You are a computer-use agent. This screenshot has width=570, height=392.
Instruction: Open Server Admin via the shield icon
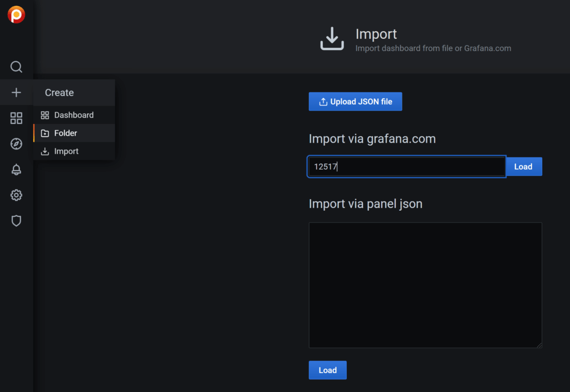(16, 221)
